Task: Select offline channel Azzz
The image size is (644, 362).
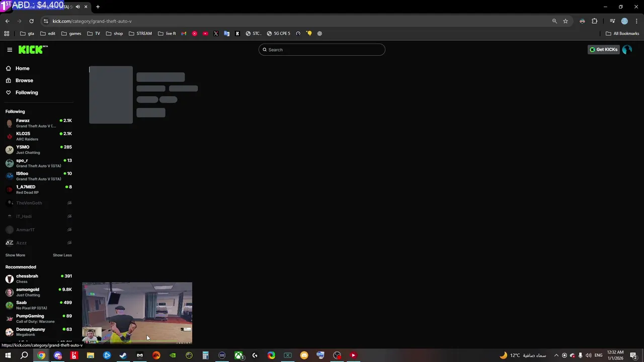Action: click(x=39, y=243)
